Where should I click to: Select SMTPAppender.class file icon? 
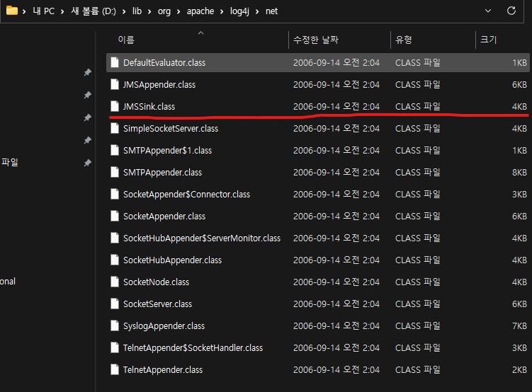tap(115, 172)
